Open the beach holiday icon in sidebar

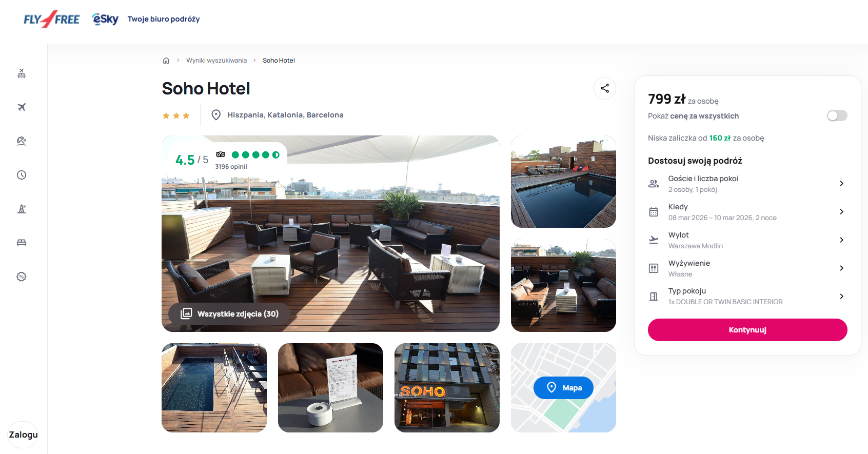point(22,141)
